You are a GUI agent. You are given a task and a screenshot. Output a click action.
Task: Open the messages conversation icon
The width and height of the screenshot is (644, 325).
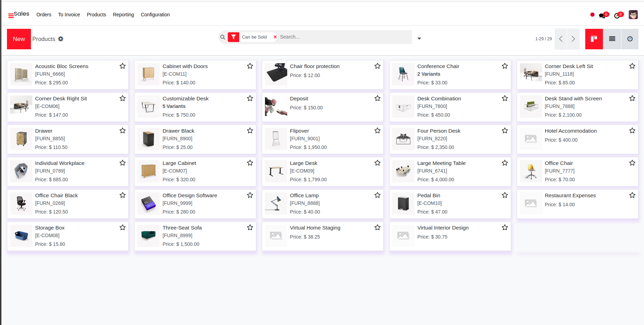coord(602,16)
